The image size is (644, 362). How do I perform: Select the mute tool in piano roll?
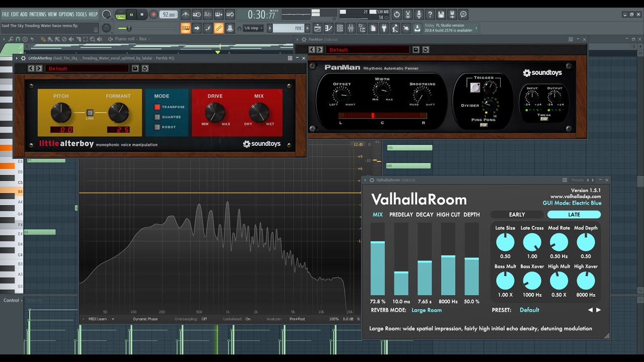(x=71, y=39)
